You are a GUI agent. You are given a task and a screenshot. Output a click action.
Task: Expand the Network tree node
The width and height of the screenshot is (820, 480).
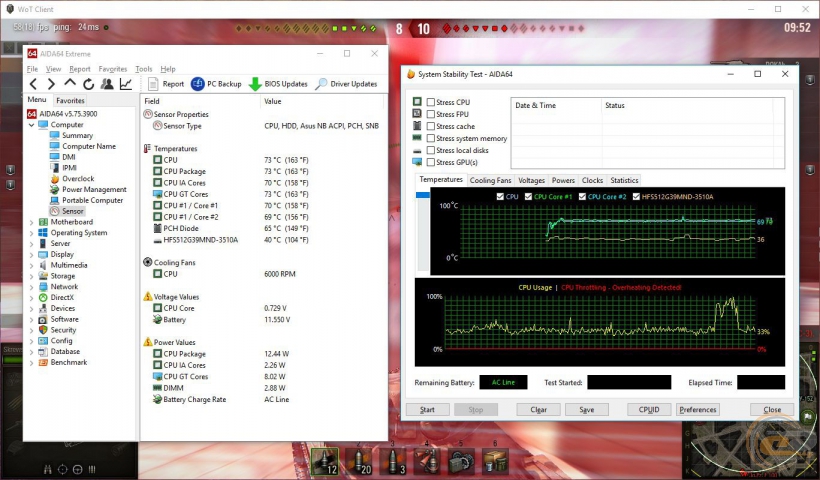point(31,287)
